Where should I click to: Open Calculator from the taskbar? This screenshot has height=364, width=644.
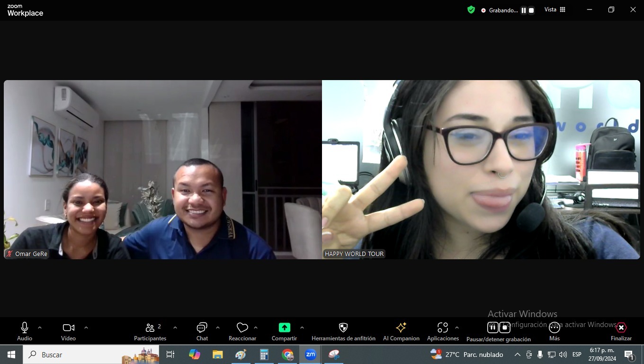click(x=264, y=355)
